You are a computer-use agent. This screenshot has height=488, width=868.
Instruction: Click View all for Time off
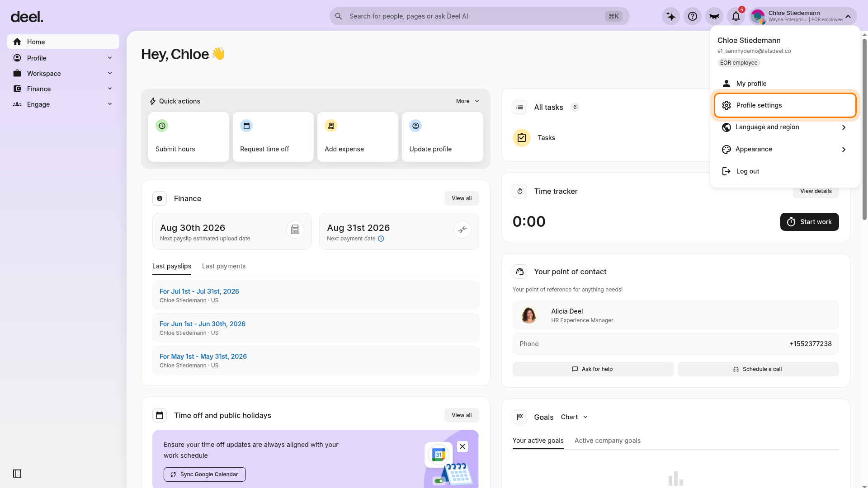(x=462, y=415)
